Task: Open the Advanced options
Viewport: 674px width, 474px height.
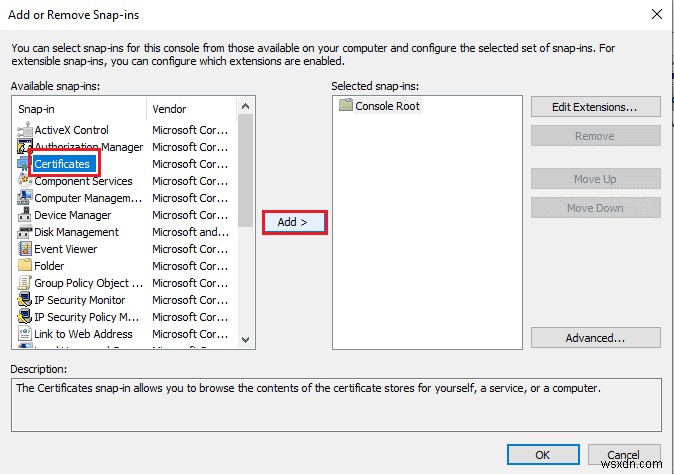Action: [x=595, y=337]
